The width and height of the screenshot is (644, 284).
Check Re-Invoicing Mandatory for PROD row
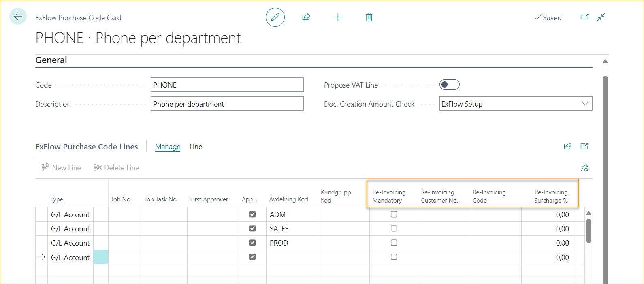click(394, 243)
